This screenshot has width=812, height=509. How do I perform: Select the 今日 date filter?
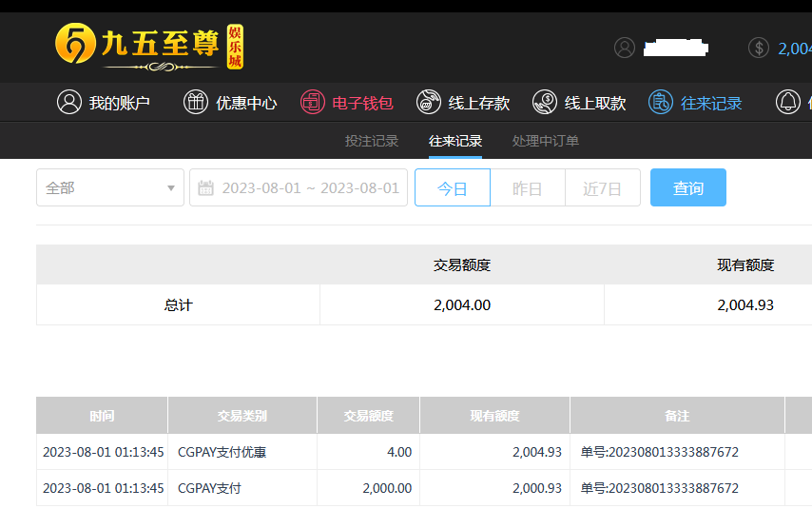pyautogui.click(x=452, y=188)
